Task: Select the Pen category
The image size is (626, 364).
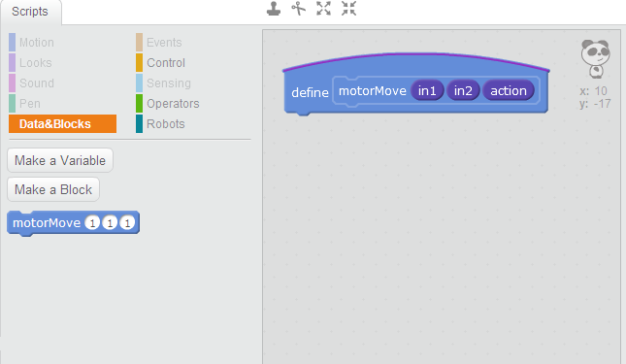Action: [30, 103]
